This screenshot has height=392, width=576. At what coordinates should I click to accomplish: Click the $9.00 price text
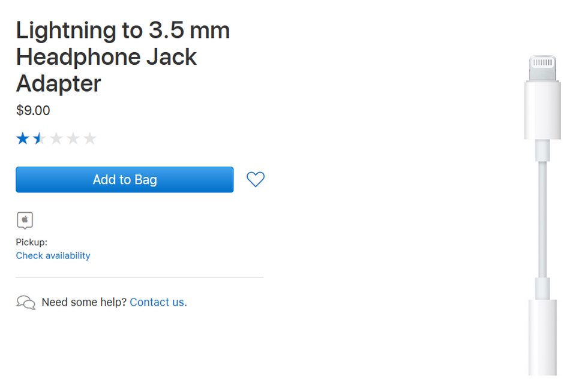(33, 110)
